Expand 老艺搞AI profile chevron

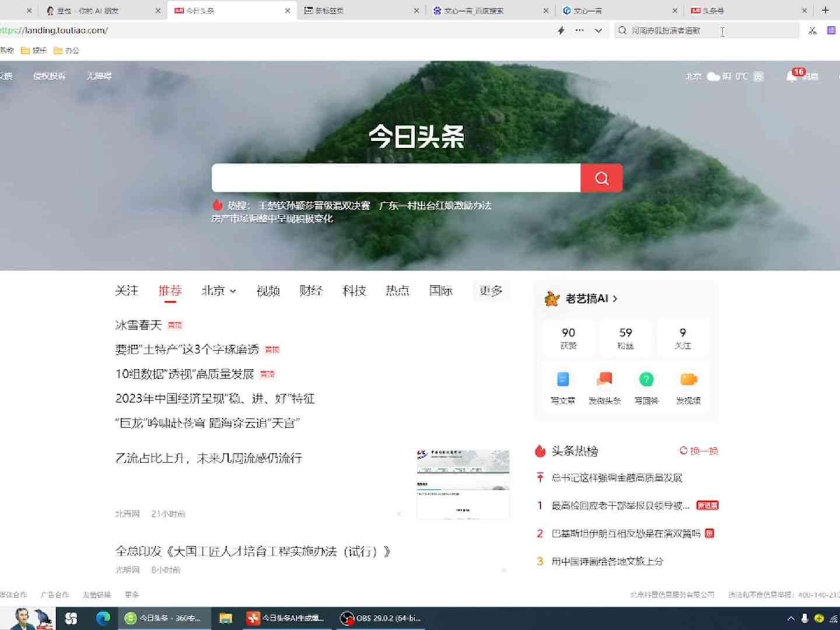(615, 299)
